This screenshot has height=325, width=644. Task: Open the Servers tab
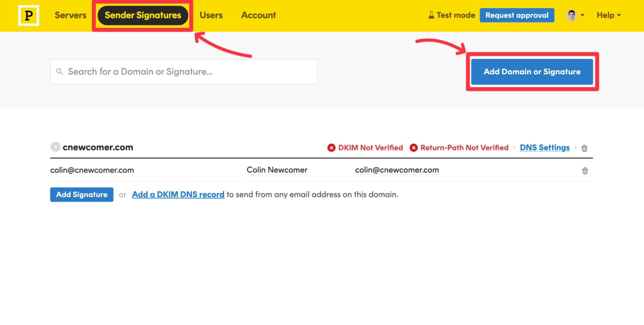[x=70, y=15]
